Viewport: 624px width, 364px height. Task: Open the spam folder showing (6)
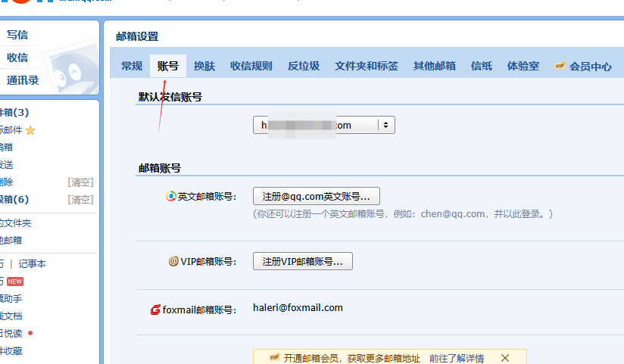[14, 199]
